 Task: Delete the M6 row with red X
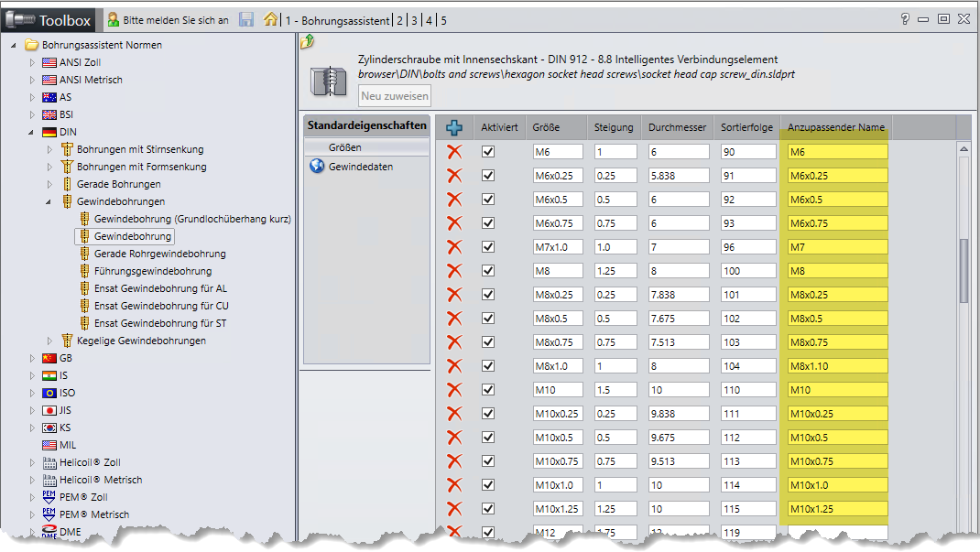click(454, 152)
